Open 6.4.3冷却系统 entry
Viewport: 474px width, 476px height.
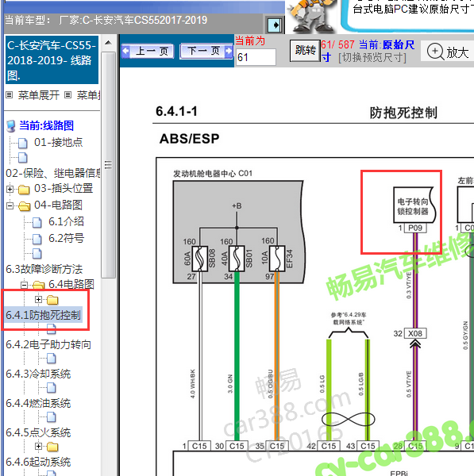(38, 374)
